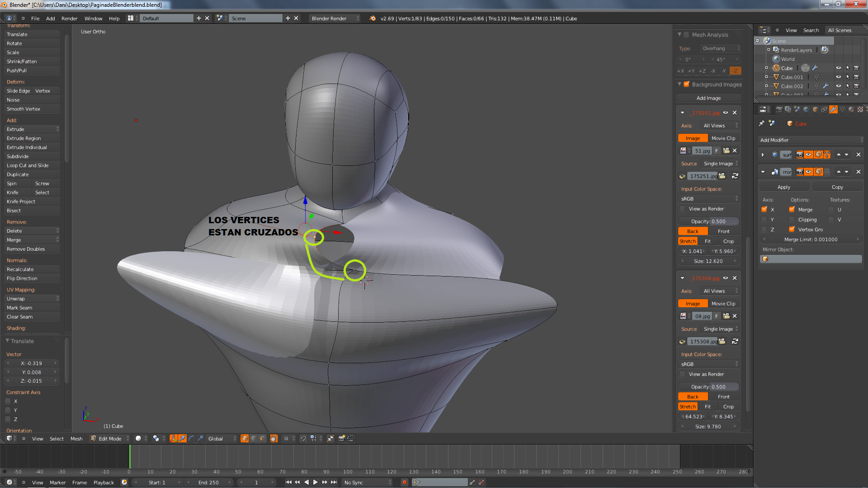
Task: Open the Add Modifier dropdown
Action: pos(811,140)
